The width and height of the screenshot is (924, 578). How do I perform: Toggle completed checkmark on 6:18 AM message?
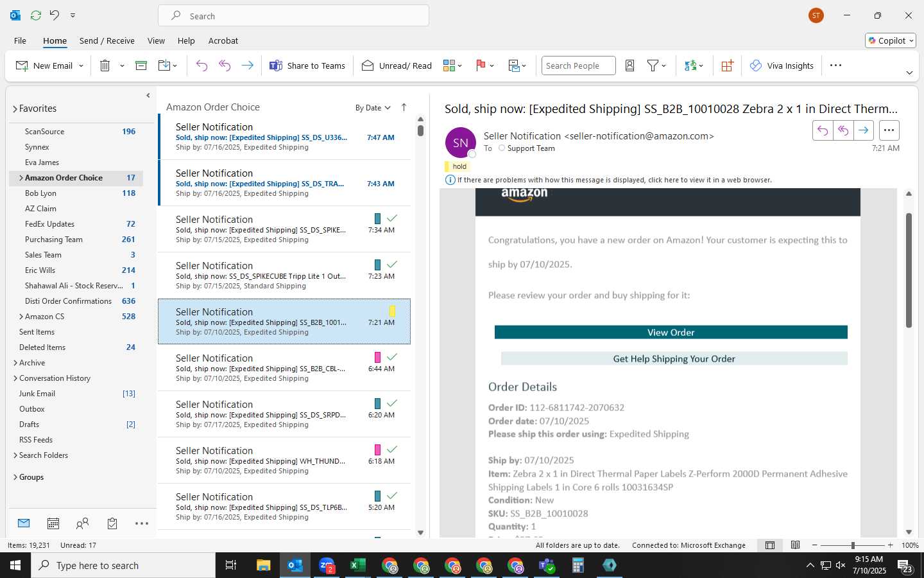point(392,450)
